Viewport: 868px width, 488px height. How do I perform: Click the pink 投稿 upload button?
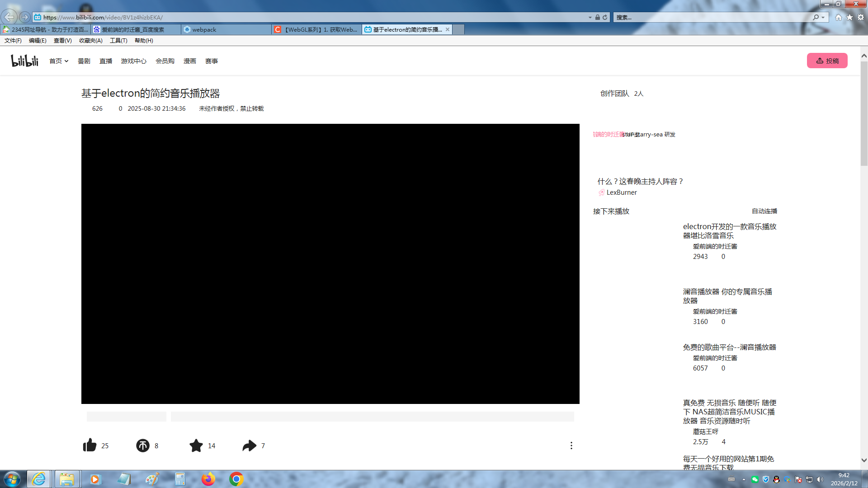tap(827, 61)
